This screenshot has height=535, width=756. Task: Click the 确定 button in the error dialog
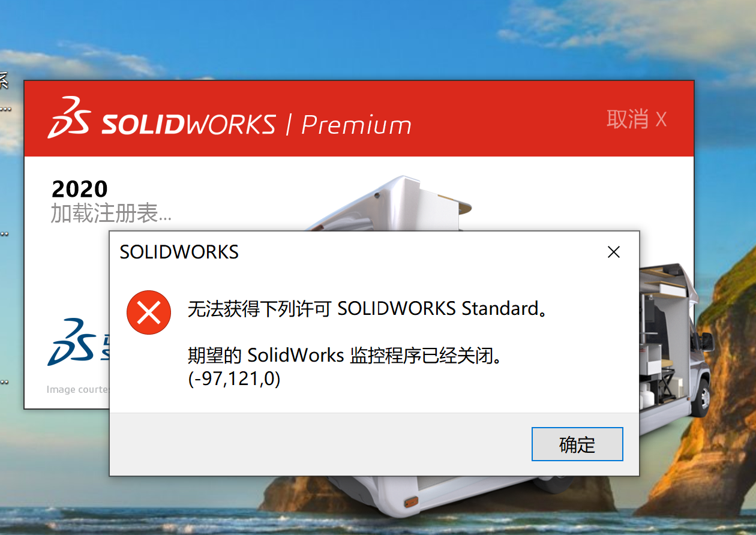[x=577, y=444]
